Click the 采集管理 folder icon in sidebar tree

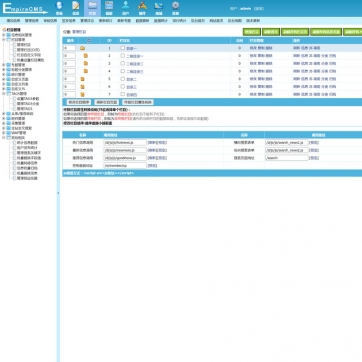(8, 123)
